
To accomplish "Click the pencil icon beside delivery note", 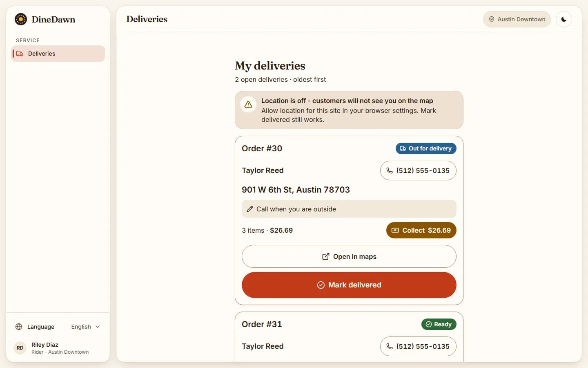I will pos(250,209).
